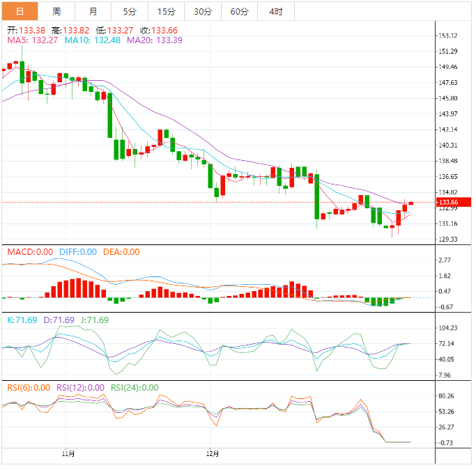Click the D:71.69 value

click(59, 320)
